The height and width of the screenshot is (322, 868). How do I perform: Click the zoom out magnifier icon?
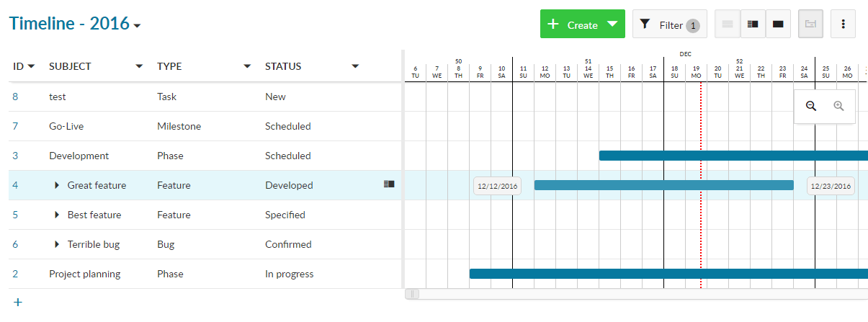[x=811, y=106]
